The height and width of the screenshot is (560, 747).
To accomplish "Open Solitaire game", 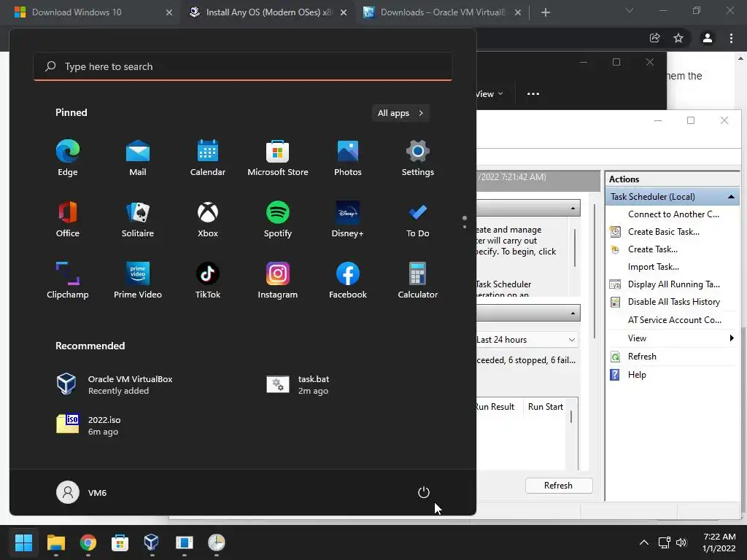I will (138, 219).
